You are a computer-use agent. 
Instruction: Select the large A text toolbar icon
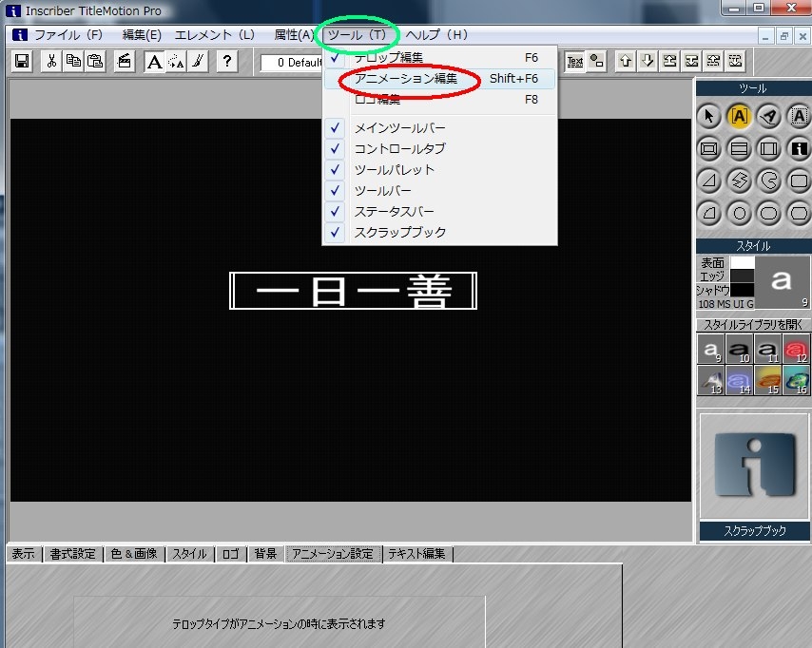coord(154,61)
